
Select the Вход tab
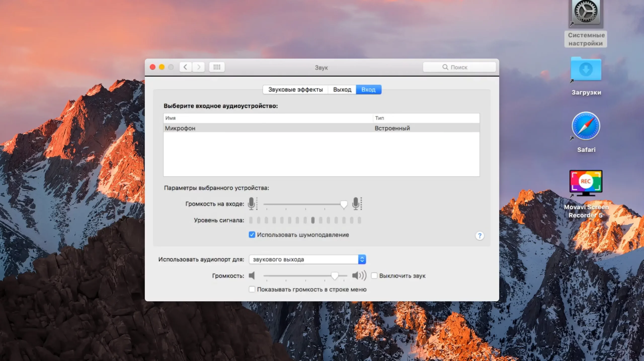tap(368, 89)
